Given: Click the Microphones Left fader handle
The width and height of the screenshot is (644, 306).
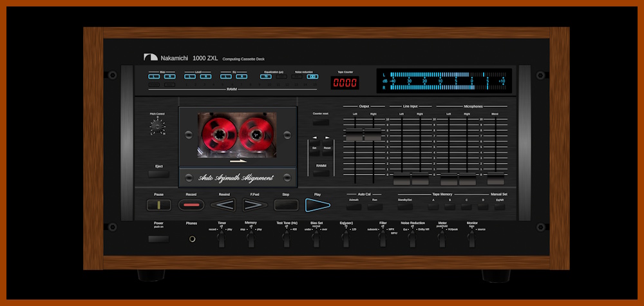Looking at the screenshot, I should click(x=449, y=179).
